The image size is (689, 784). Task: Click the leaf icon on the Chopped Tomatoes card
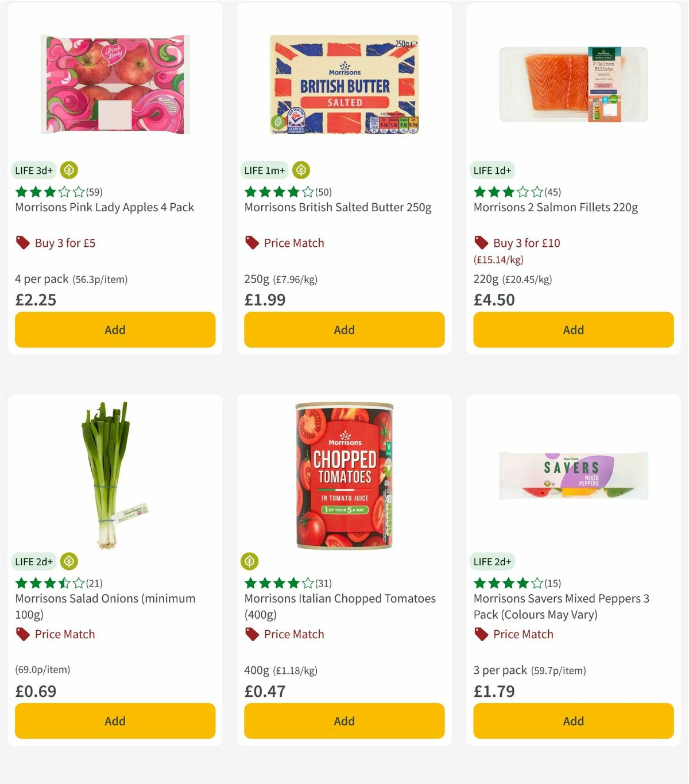pyautogui.click(x=250, y=561)
